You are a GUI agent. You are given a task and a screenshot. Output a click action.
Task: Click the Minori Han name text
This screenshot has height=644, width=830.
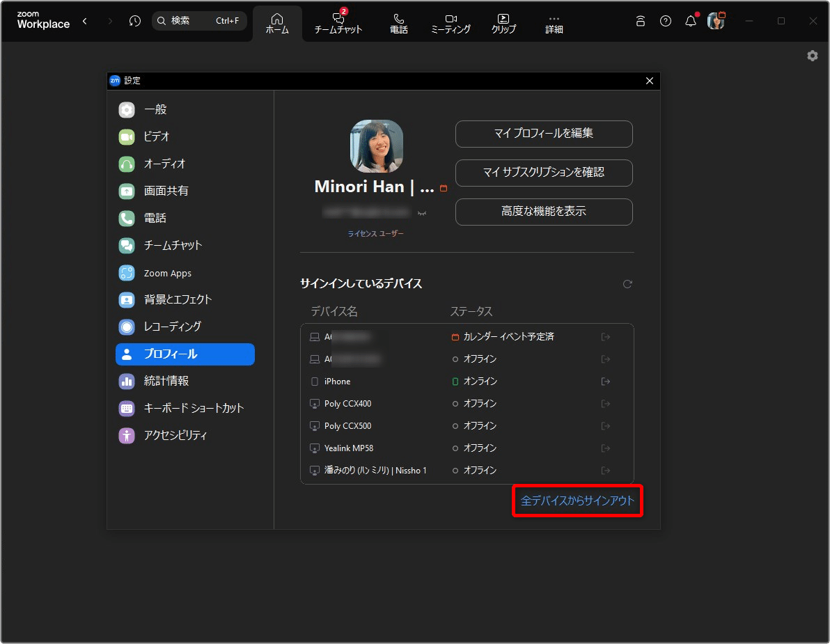pyautogui.click(x=374, y=187)
